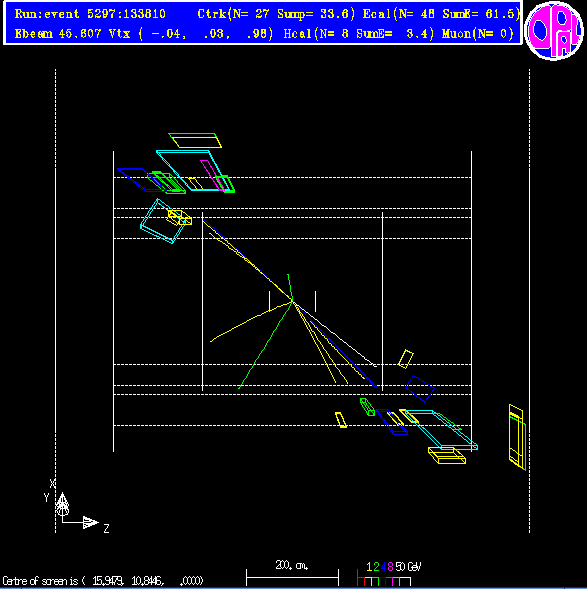Select the long green track going down-left
Viewport: 587px width, 589px height.
265,345
